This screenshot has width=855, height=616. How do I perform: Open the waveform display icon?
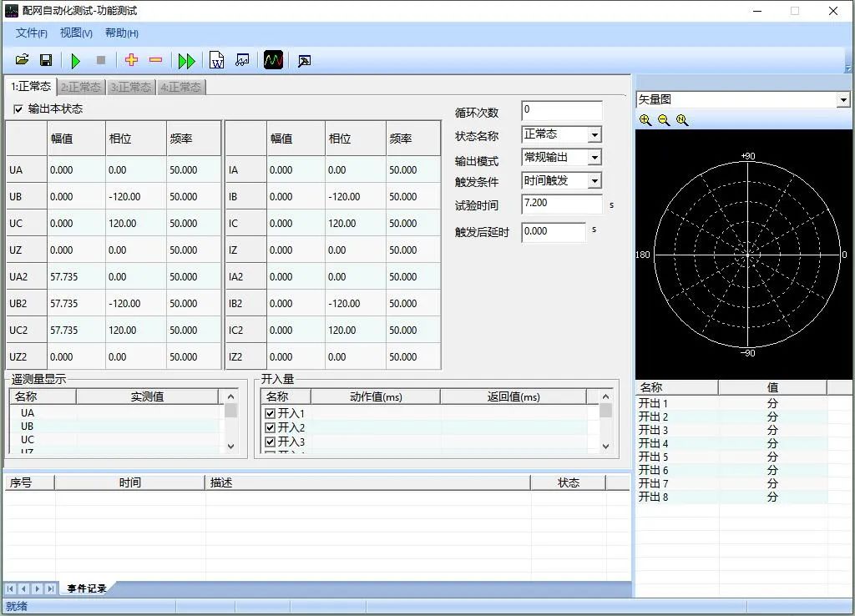pos(273,60)
